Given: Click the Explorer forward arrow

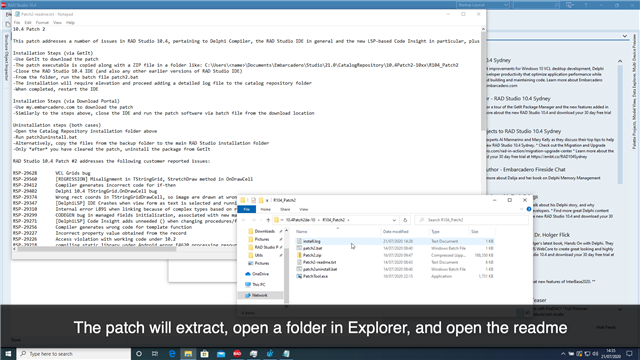Looking at the screenshot, I should pos(253,220).
